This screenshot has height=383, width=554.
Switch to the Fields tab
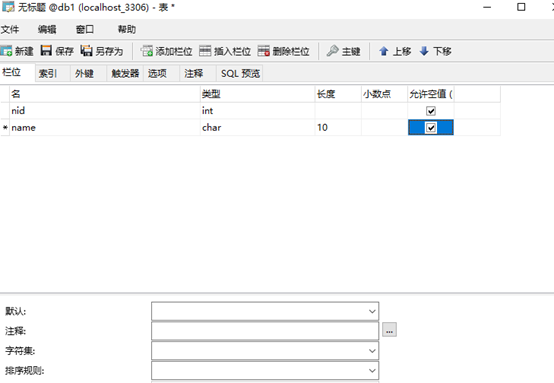[17, 73]
